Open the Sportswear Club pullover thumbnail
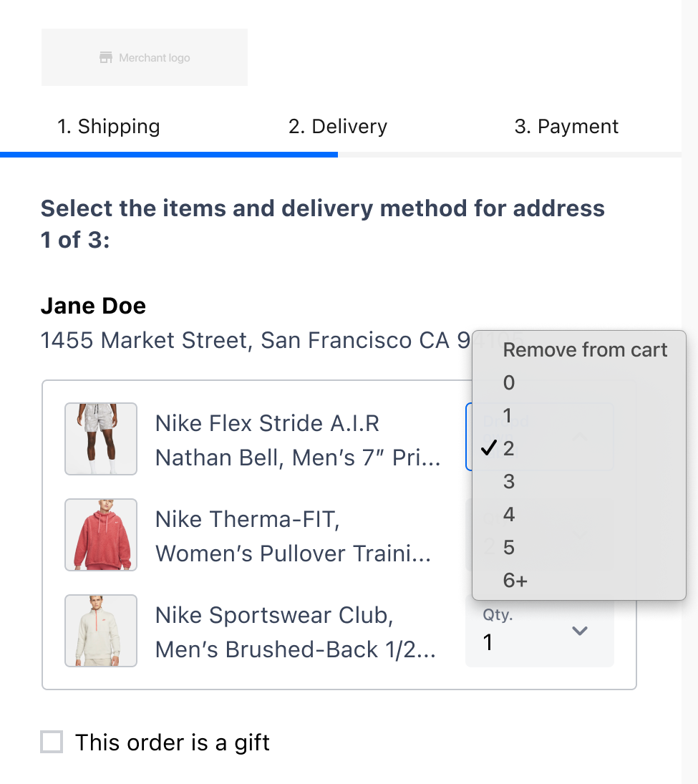This screenshot has height=784, width=698. tap(101, 631)
